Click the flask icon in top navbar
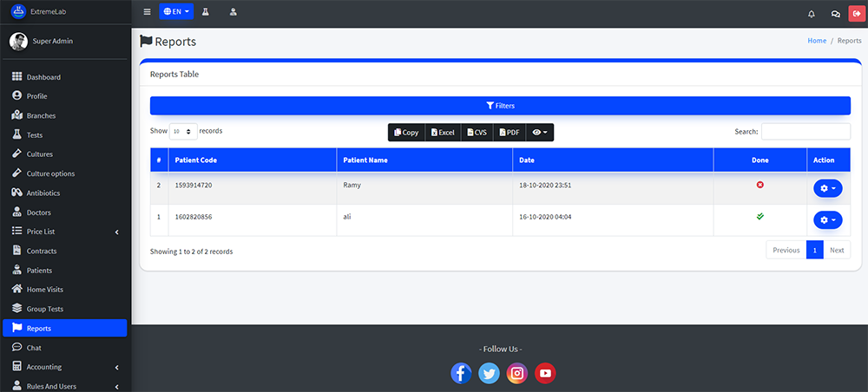Screen dimensions: 868x392 (x=206, y=13)
